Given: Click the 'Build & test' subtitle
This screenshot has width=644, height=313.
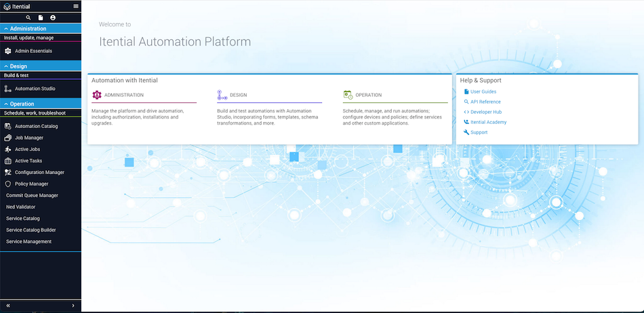Looking at the screenshot, I should click(16, 75).
